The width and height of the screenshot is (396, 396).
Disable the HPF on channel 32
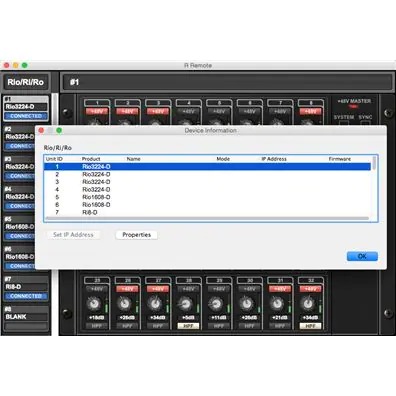click(x=311, y=326)
